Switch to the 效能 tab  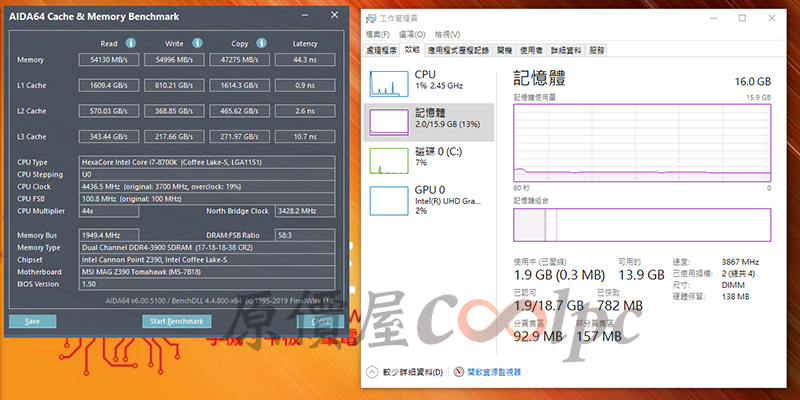click(x=412, y=49)
